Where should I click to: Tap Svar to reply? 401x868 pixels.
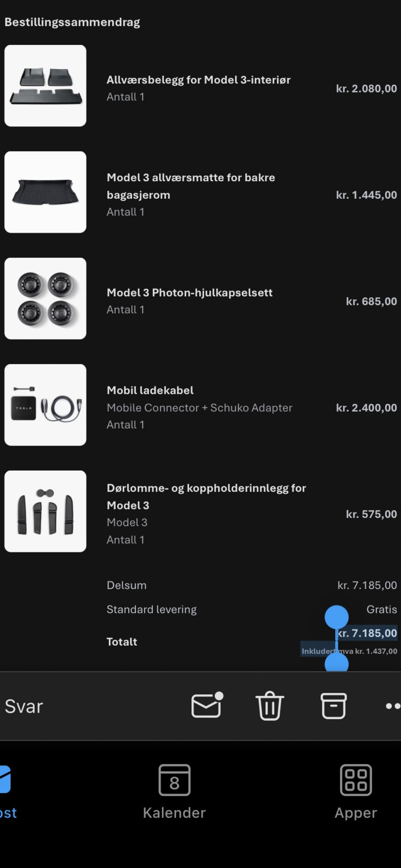pos(24,706)
